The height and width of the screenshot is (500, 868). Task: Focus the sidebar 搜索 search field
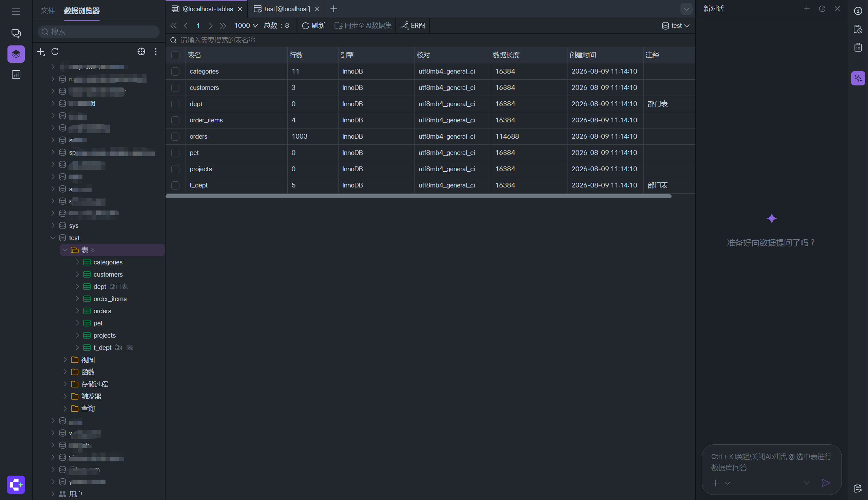[x=99, y=32]
